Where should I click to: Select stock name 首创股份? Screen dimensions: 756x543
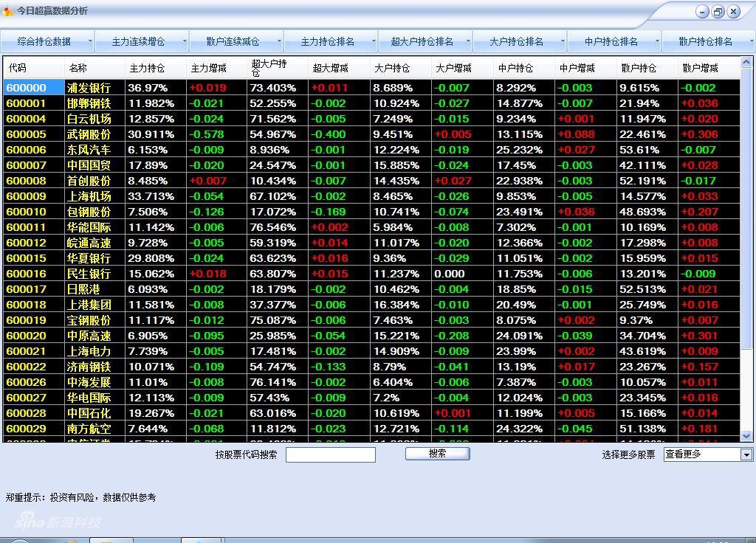click(89, 181)
